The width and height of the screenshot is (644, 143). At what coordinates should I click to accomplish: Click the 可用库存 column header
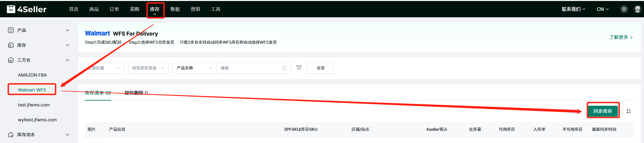coord(507,129)
